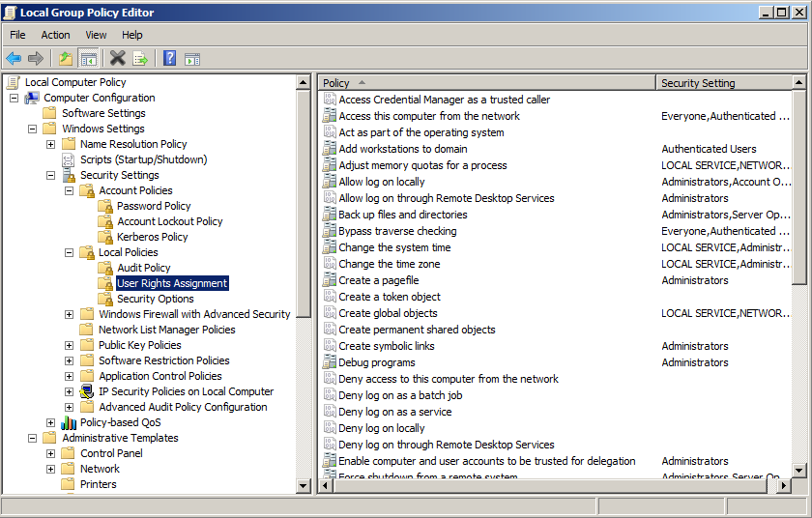Image resolution: width=812 pixels, height=518 pixels.
Task: Collapse the Security Settings node
Action: click(50, 176)
